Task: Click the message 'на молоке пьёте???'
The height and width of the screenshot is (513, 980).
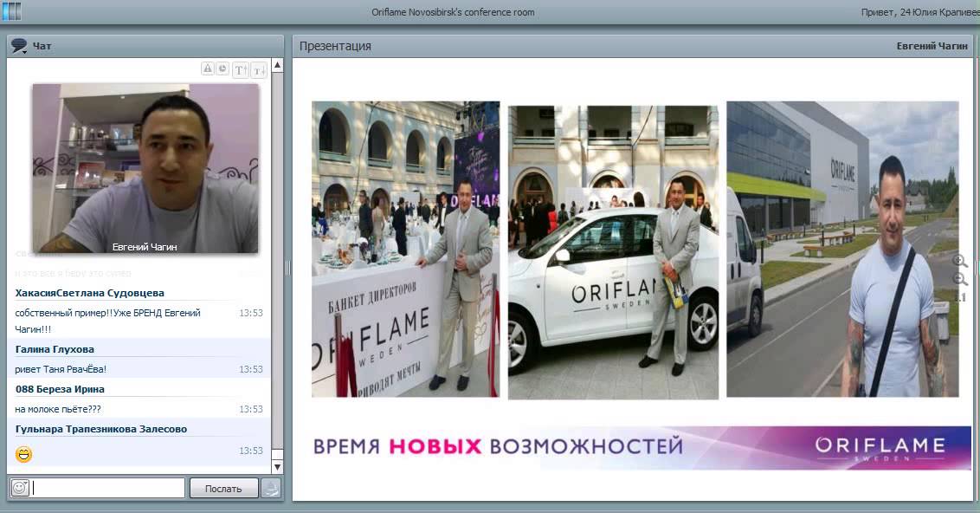Action: point(58,409)
